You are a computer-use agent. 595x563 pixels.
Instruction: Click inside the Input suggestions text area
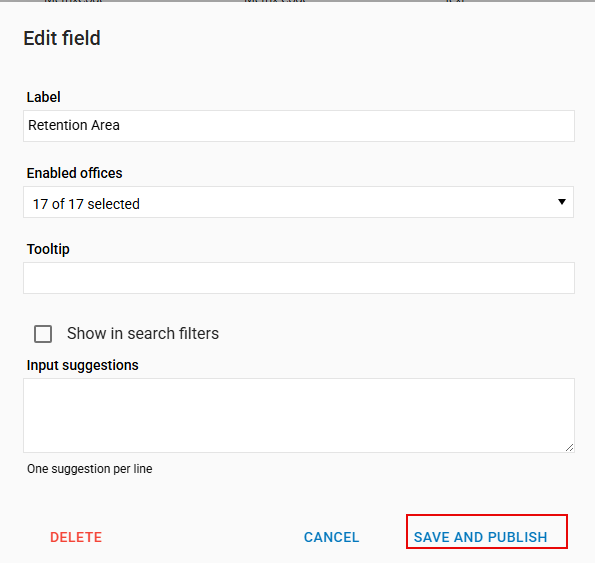point(299,415)
